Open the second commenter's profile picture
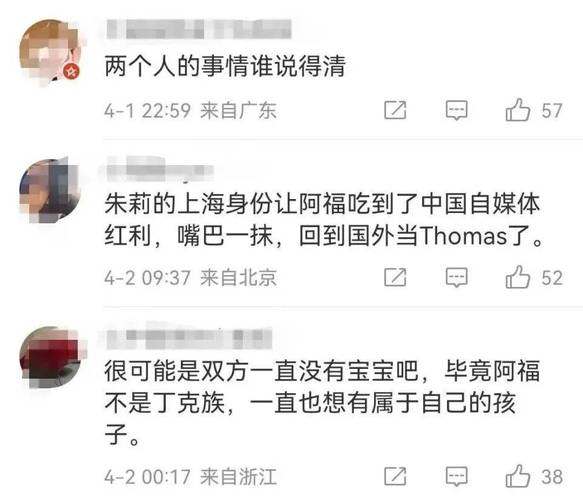Screen dimensions: 583x500 tap(50, 190)
